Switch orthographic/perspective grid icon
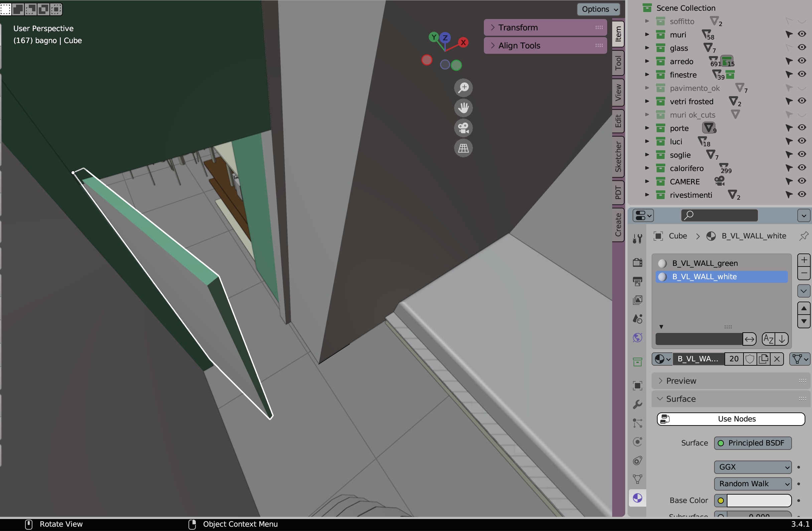The image size is (812, 531). tap(463, 148)
